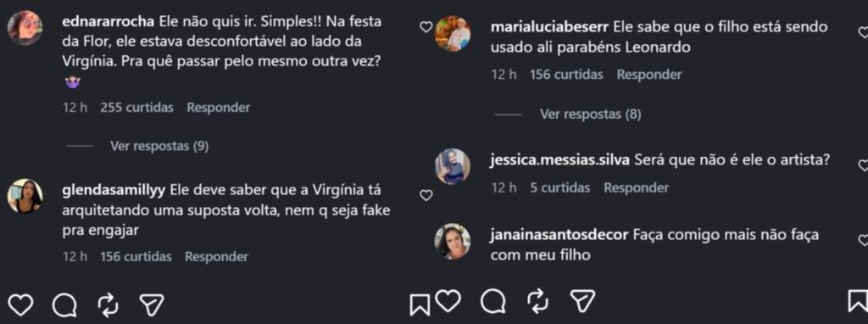The height and width of the screenshot is (324, 868).
Task: Expand Ver respostas (9) replies
Action: pyautogui.click(x=159, y=146)
